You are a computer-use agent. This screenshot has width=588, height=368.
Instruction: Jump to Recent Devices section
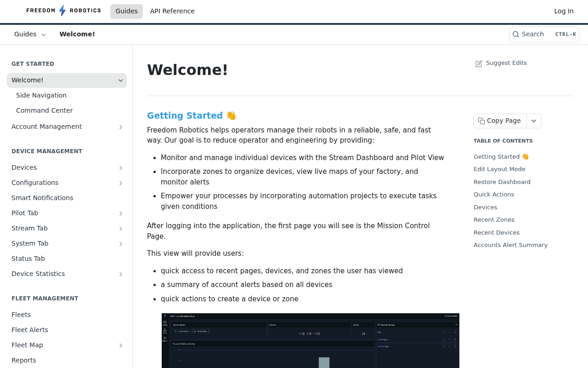click(x=497, y=233)
